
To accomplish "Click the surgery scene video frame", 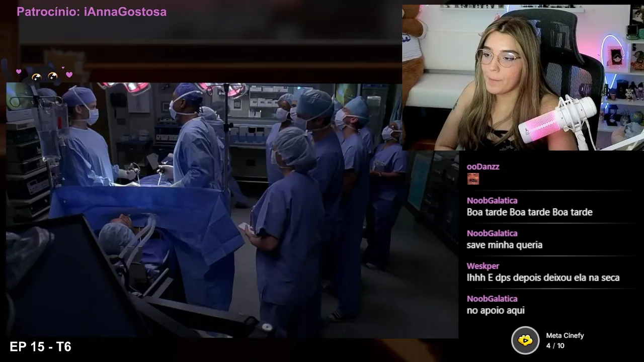I will (232, 210).
